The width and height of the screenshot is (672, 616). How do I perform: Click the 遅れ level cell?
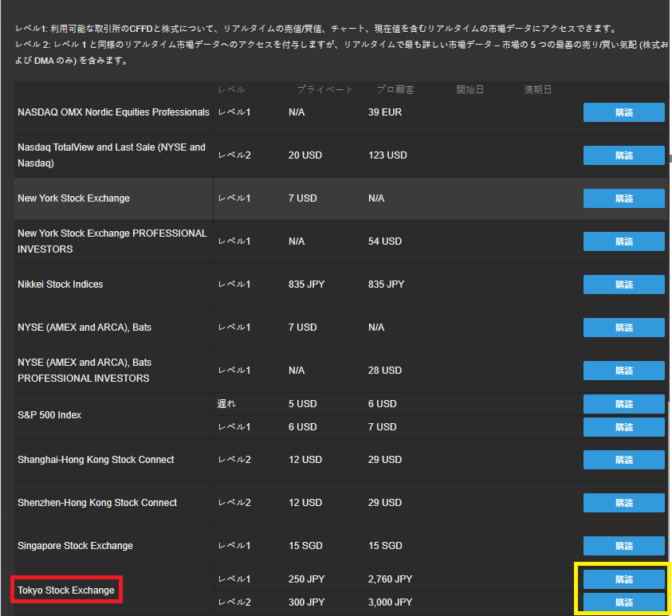(226, 404)
